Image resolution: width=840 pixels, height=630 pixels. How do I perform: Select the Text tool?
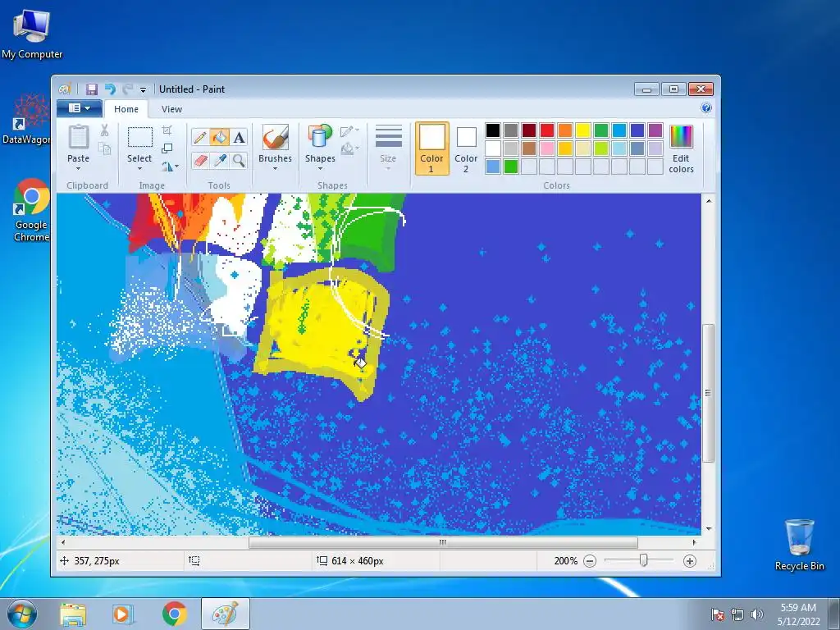click(240, 138)
